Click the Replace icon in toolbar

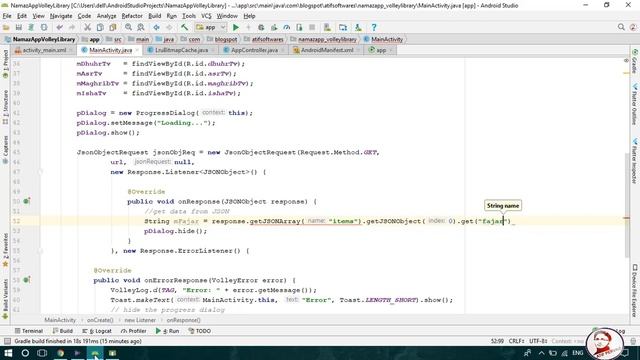[141, 27]
